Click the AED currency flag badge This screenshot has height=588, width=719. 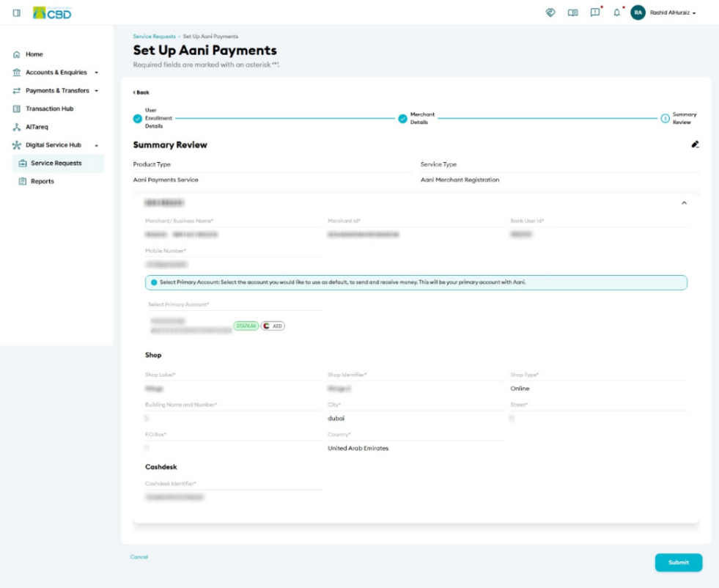tap(273, 326)
